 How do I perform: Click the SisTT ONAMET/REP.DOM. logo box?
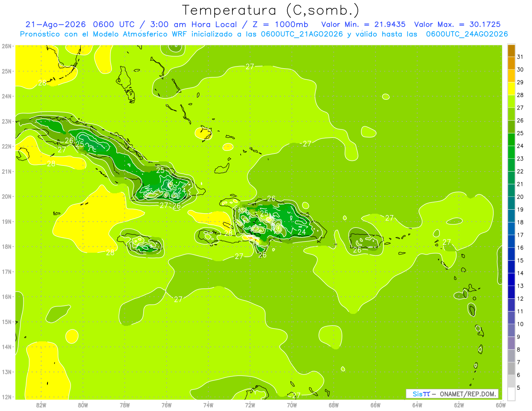click(452, 394)
